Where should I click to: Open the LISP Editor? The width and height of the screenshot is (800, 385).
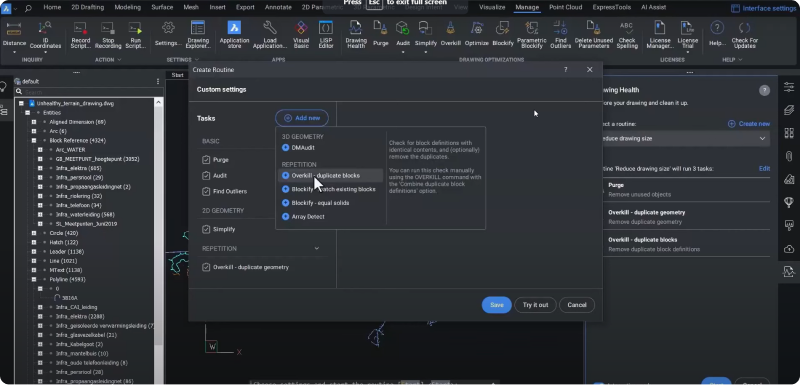[x=326, y=35]
